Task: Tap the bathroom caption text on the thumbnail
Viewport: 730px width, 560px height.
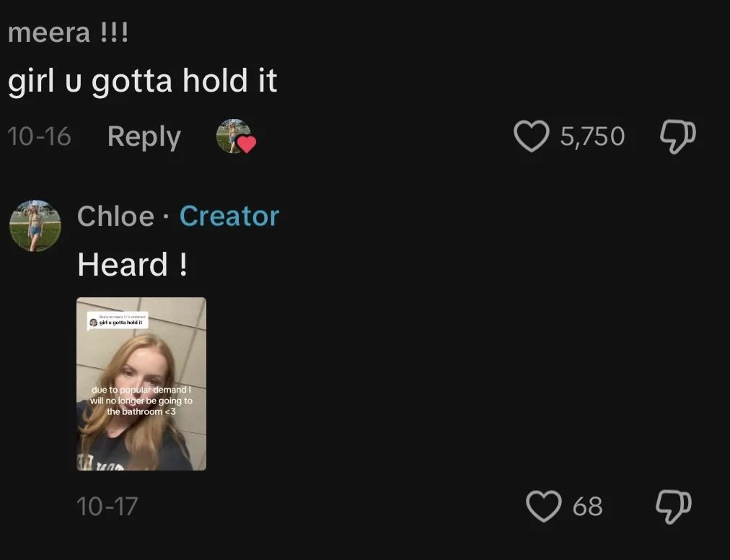Action: [x=141, y=401]
